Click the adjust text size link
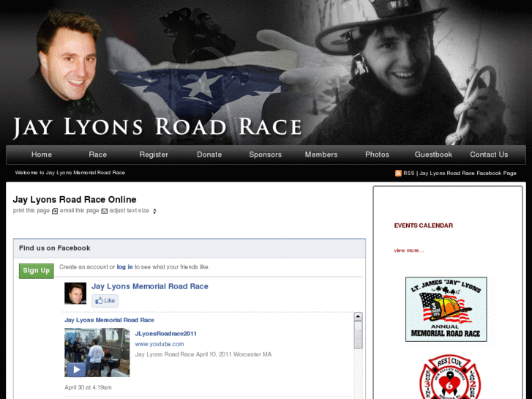The width and height of the screenshot is (532, 399). click(129, 211)
